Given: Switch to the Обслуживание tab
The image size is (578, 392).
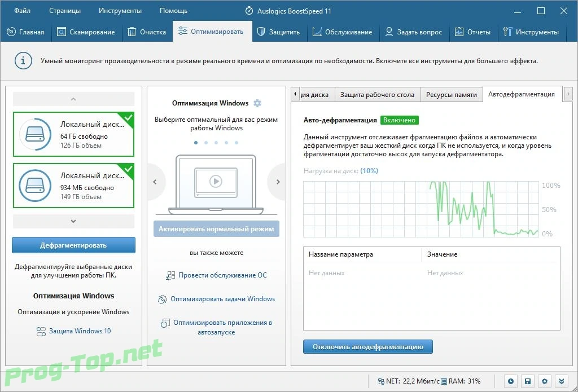Looking at the screenshot, I should click(343, 32).
